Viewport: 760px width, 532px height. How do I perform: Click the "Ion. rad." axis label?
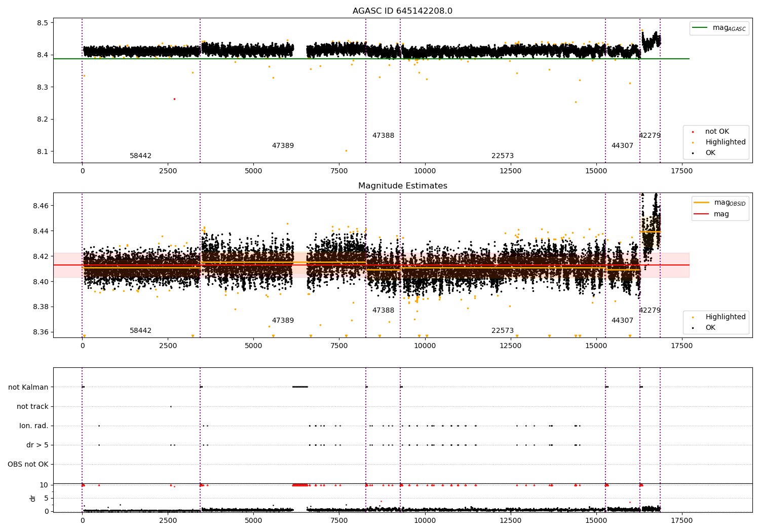pos(34,426)
